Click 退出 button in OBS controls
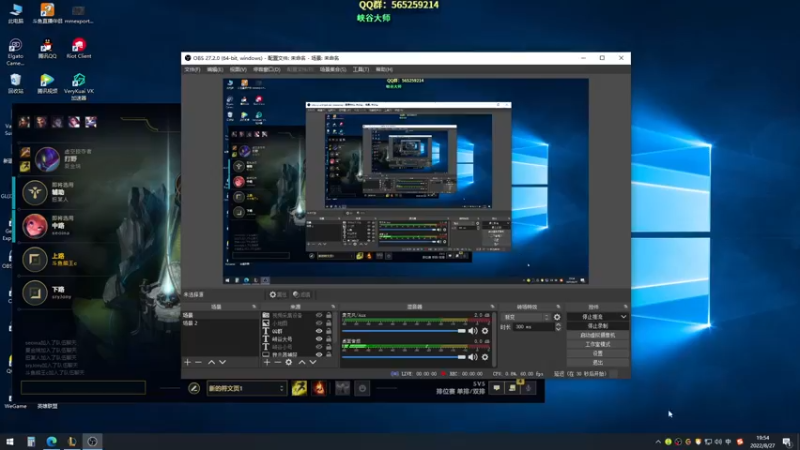Screen dimensions: 800x450 click(x=597, y=362)
